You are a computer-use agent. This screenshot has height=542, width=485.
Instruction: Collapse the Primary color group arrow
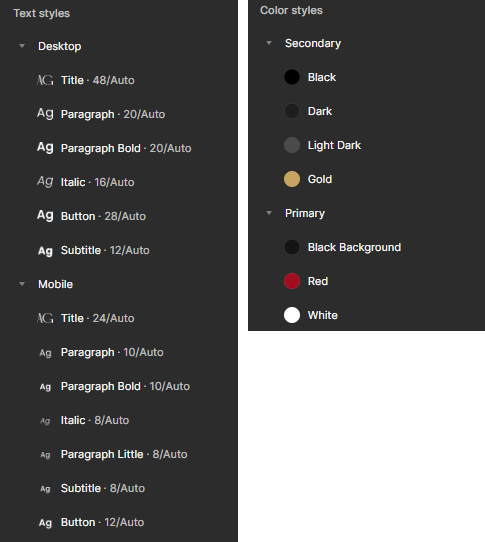tap(269, 213)
